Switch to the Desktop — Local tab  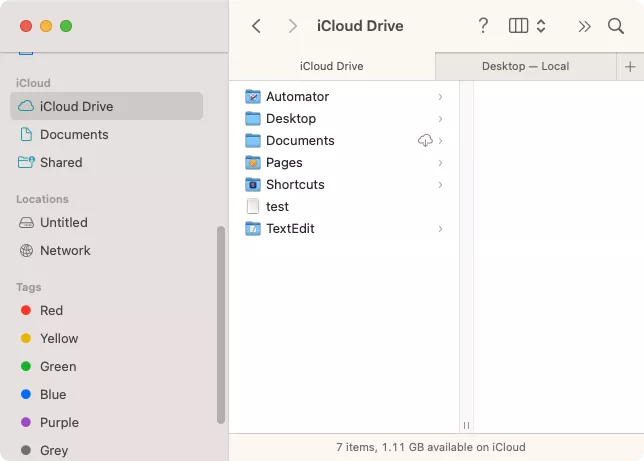525,66
